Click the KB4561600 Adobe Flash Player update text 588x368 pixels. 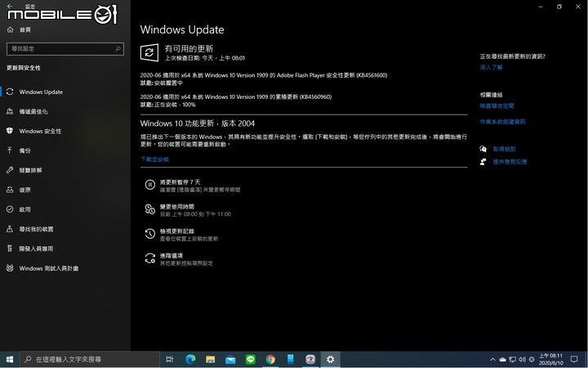tap(264, 75)
